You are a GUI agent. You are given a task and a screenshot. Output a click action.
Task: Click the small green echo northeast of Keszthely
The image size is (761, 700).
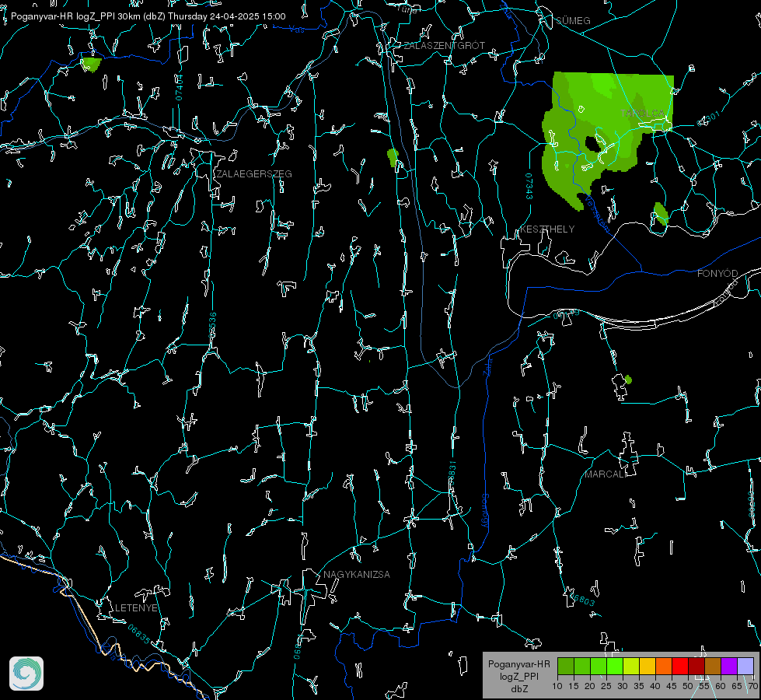pyautogui.click(x=661, y=214)
